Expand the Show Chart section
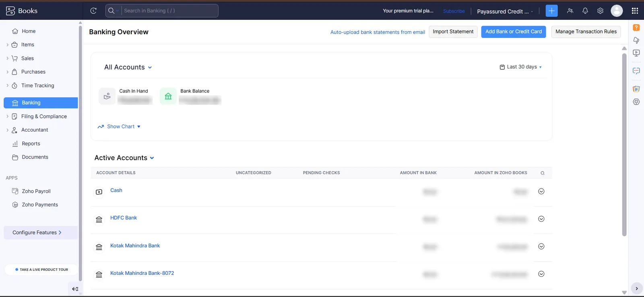 click(119, 126)
